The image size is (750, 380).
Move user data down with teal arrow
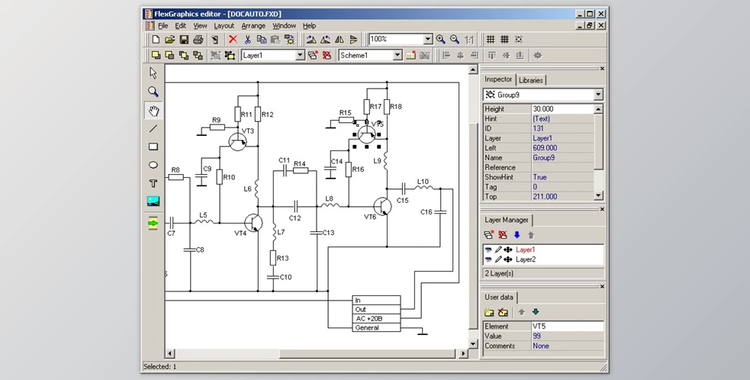pyautogui.click(x=536, y=312)
